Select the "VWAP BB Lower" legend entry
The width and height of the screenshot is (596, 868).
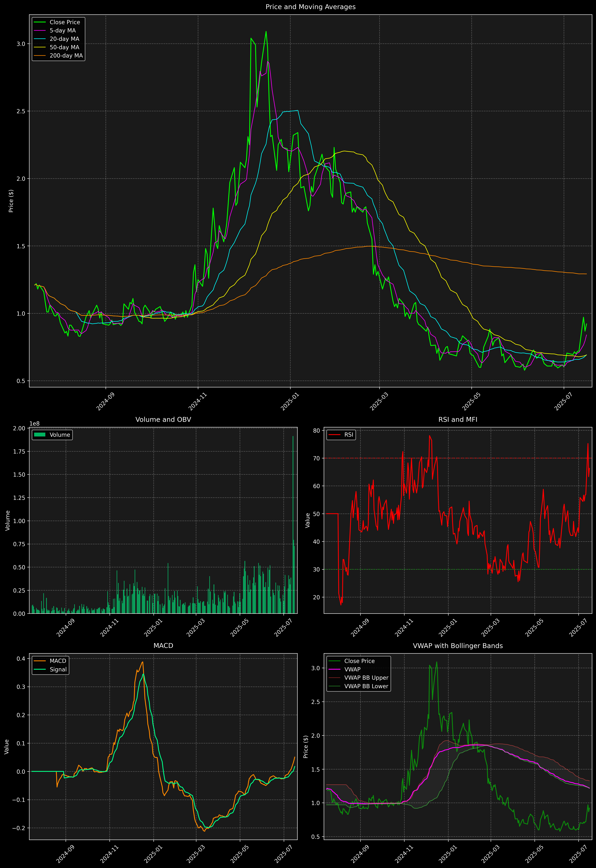pyautogui.click(x=366, y=686)
